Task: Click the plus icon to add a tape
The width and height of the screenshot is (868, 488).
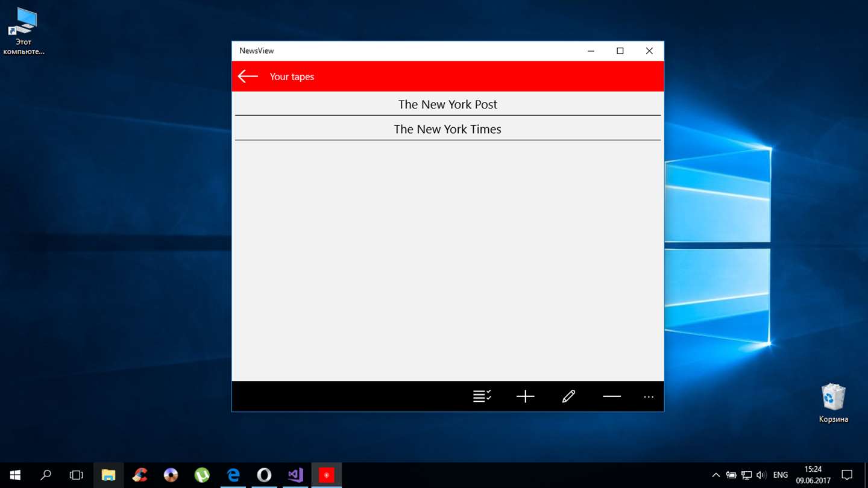Action: [525, 396]
